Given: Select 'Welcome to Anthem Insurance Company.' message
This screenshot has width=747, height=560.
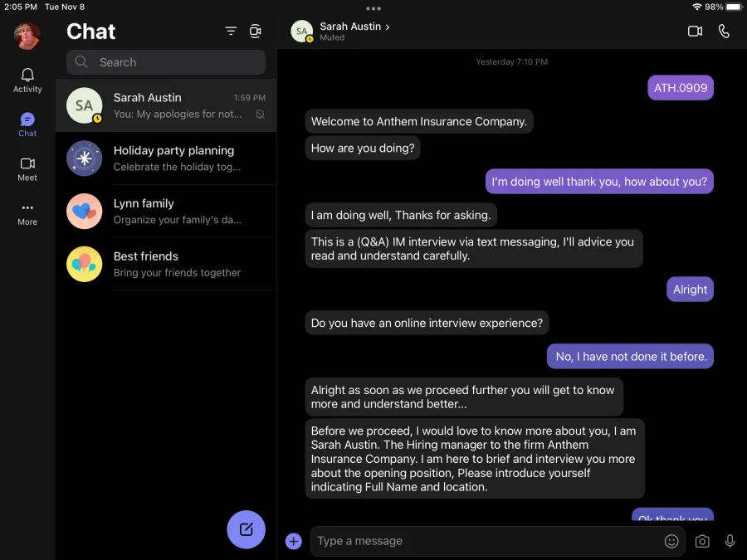Looking at the screenshot, I should (419, 121).
